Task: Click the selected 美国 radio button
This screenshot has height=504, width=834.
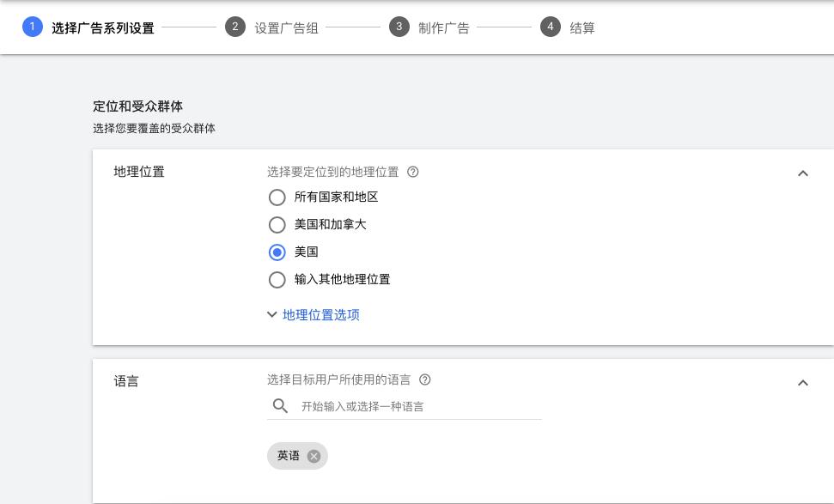Action: (277, 252)
